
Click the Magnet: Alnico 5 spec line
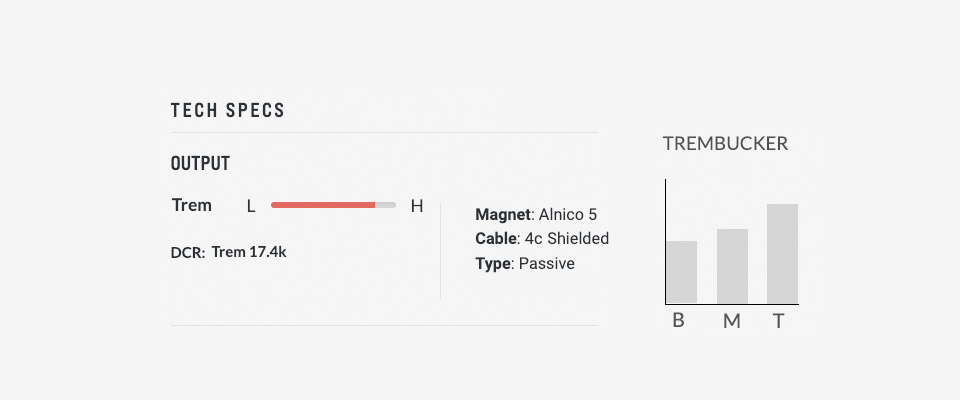click(536, 214)
